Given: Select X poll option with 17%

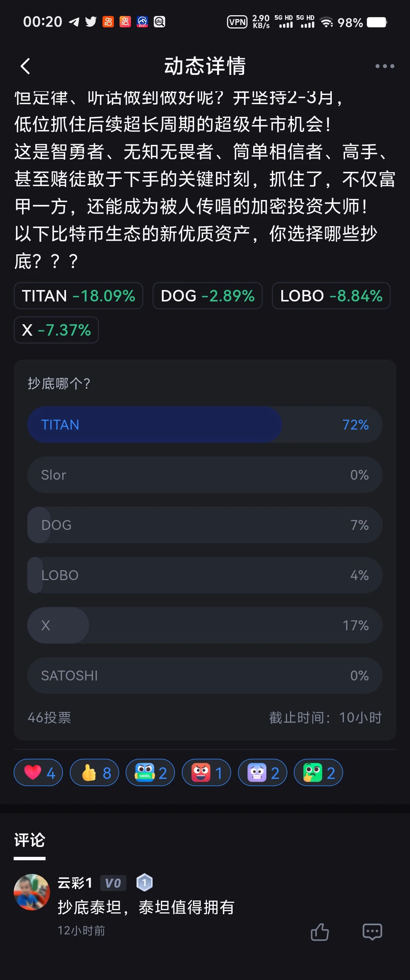Looking at the screenshot, I should [205, 625].
